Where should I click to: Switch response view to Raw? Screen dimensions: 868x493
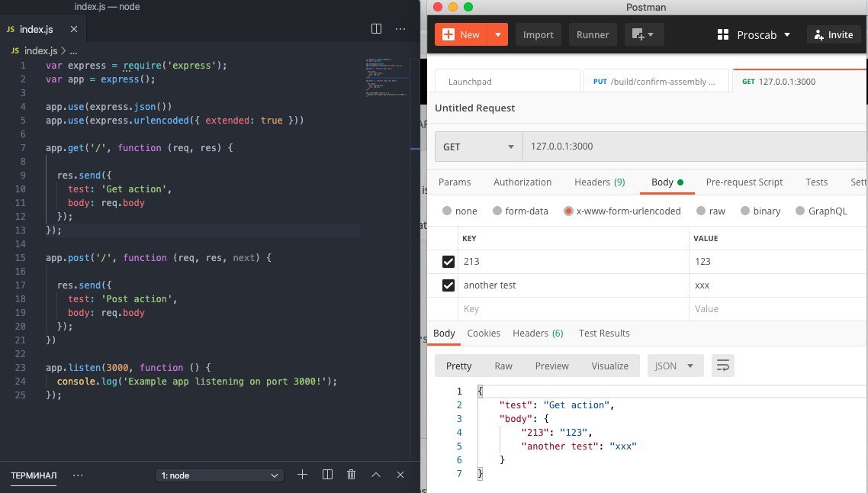point(503,366)
